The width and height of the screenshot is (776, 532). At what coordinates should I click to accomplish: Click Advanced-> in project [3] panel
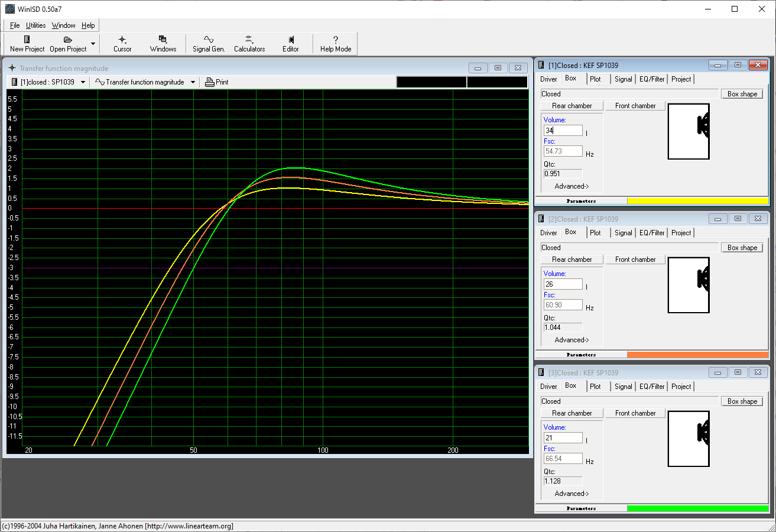point(572,494)
